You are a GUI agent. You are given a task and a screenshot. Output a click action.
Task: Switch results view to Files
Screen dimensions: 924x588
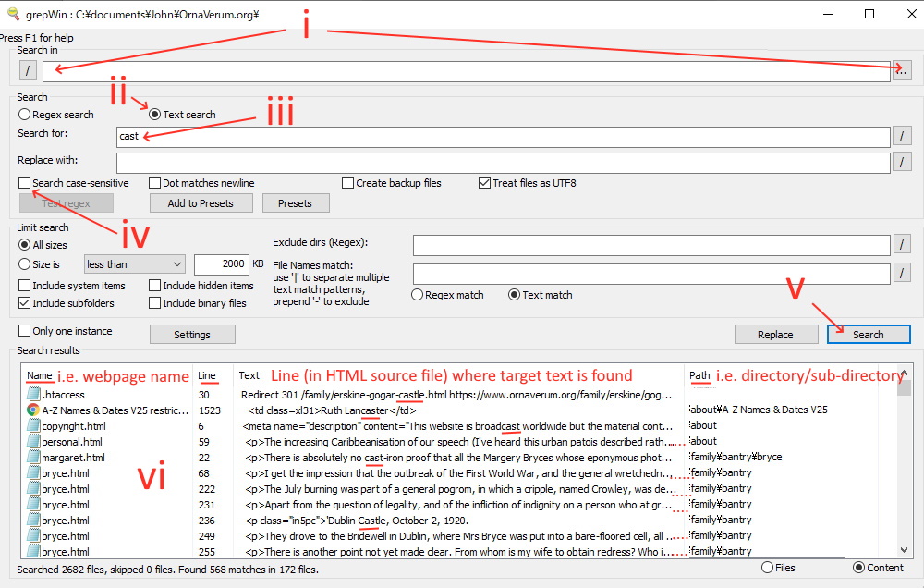(x=766, y=567)
